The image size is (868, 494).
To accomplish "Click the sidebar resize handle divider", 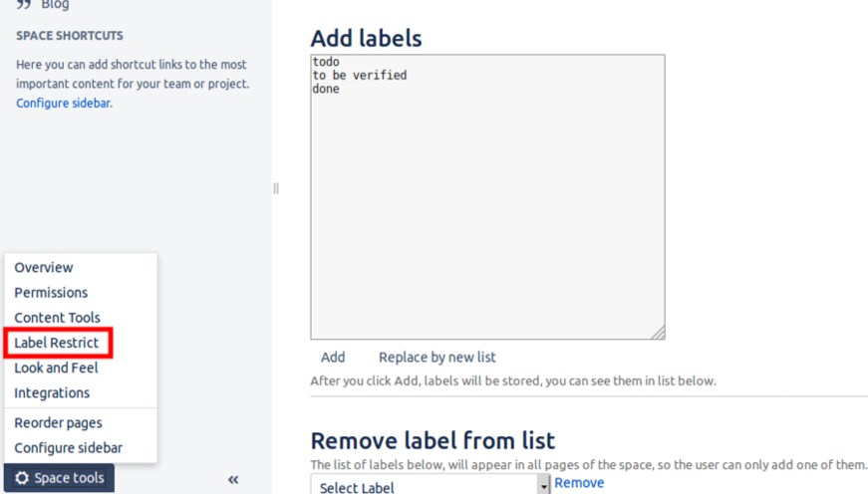I will coord(276,188).
